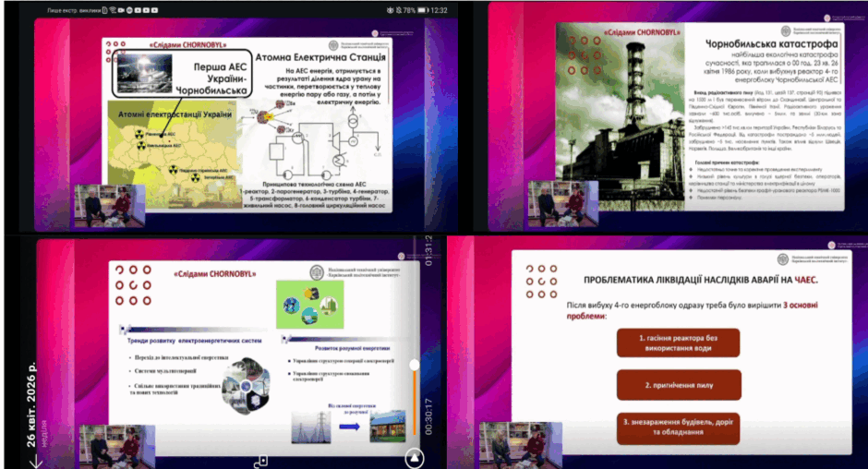Screen dimensions: 868x469
Task: Click the green renewable energy icons image
Action: [310, 305]
